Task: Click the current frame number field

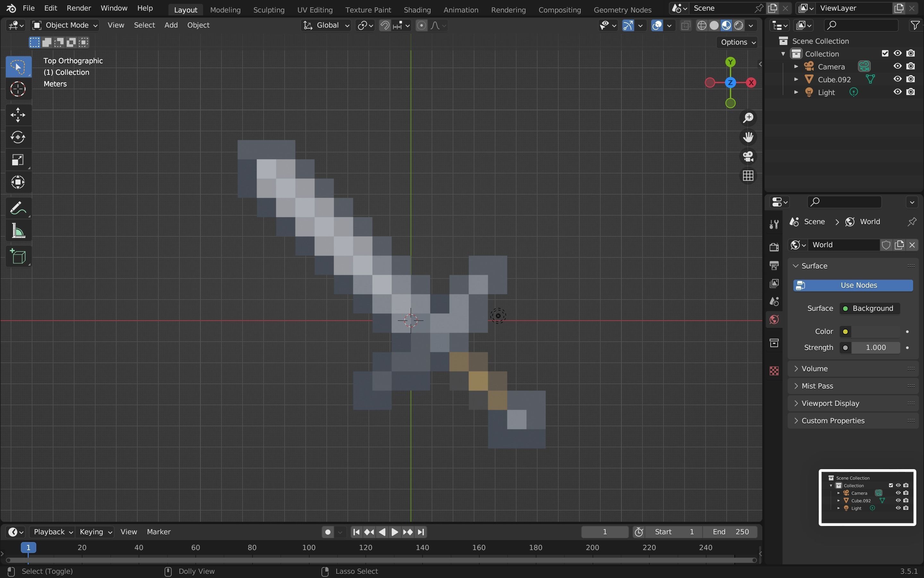Action: tap(605, 532)
